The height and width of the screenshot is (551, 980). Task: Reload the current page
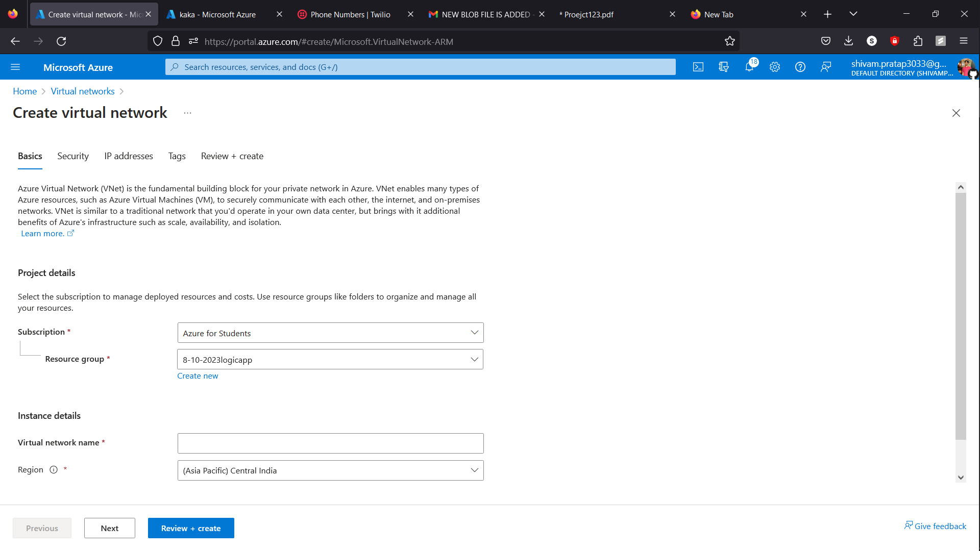coord(61,41)
